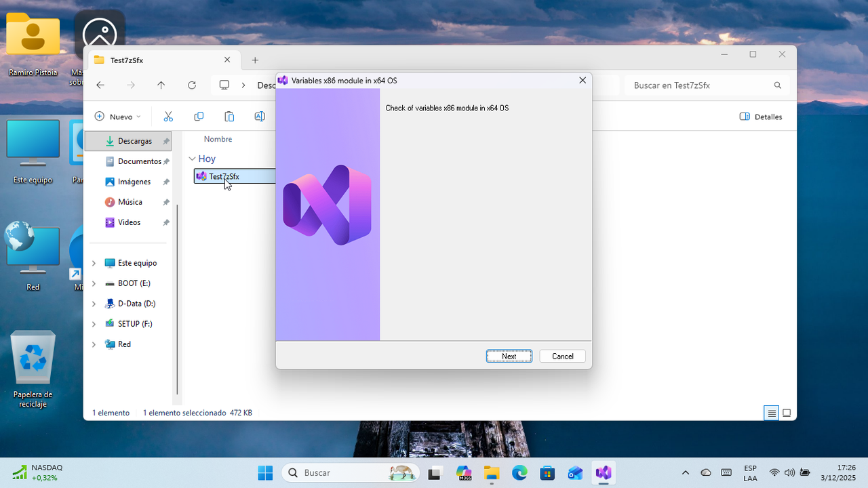
Task: Click the PC icon in address bar
Action: tap(224, 85)
